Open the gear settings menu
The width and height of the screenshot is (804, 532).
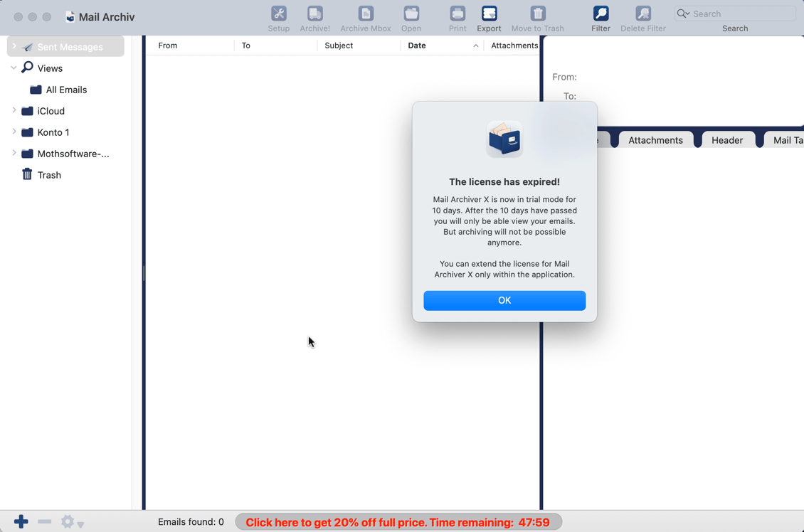pyautogui.click(x=71, y=522)
